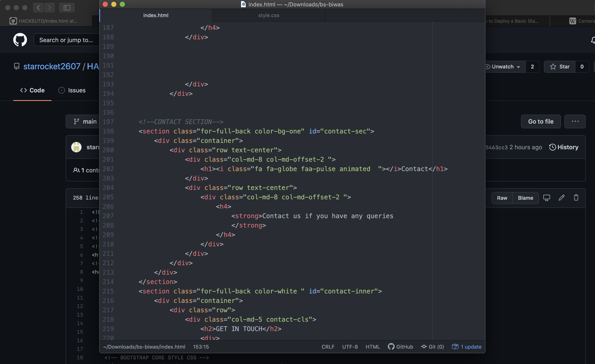Star the repository
This screenshot has width=595, height=364.
[x=559, y=67]
